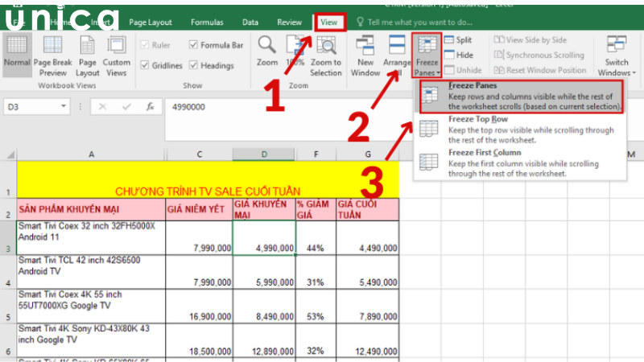
Task: Click cell with value 16,900,000
Action: pos(199,306)
